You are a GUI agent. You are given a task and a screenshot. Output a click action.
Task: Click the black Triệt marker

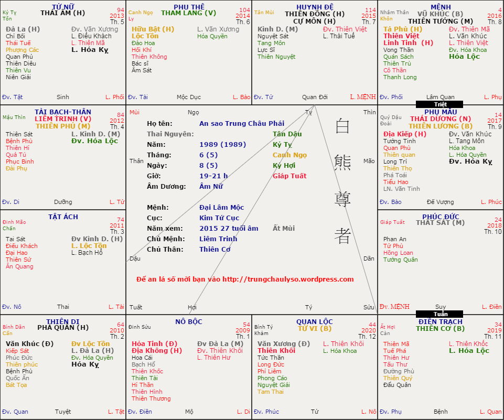440,104
